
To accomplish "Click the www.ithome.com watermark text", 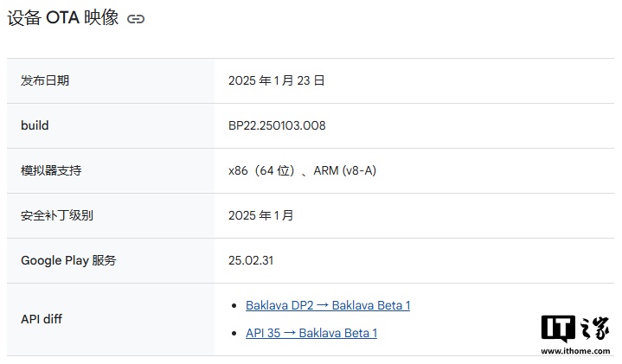I will point(575,351).
